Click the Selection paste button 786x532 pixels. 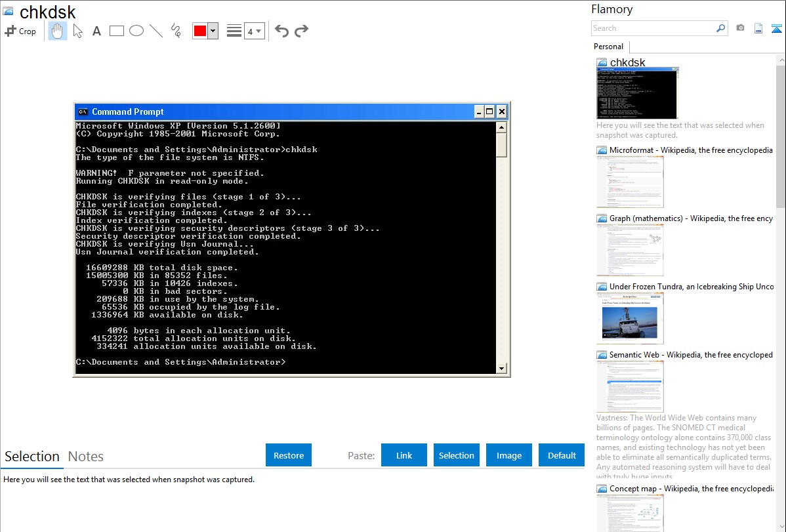[456, 455]
